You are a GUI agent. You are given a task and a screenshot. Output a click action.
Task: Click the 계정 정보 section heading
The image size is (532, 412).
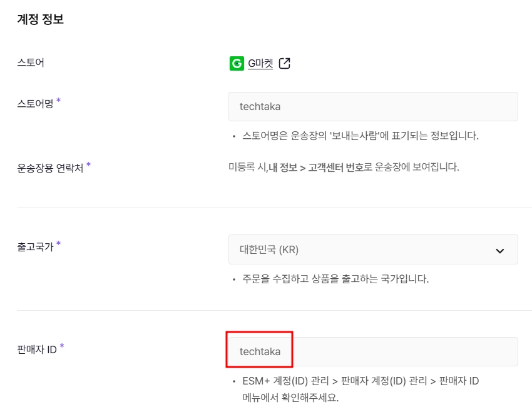(x=41, y=19)
